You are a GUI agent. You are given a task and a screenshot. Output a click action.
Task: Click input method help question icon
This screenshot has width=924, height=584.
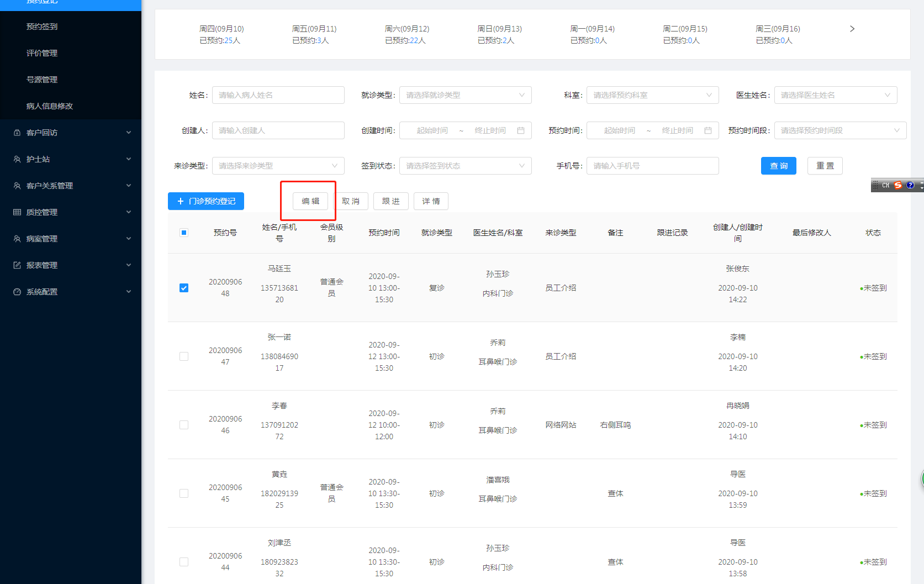coord(910,185)
